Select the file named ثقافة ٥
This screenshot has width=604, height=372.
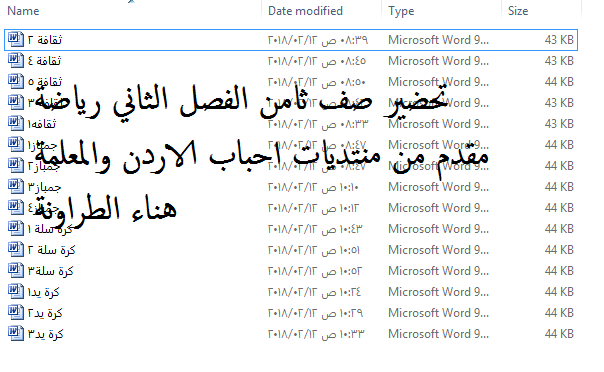click(45, 82)
